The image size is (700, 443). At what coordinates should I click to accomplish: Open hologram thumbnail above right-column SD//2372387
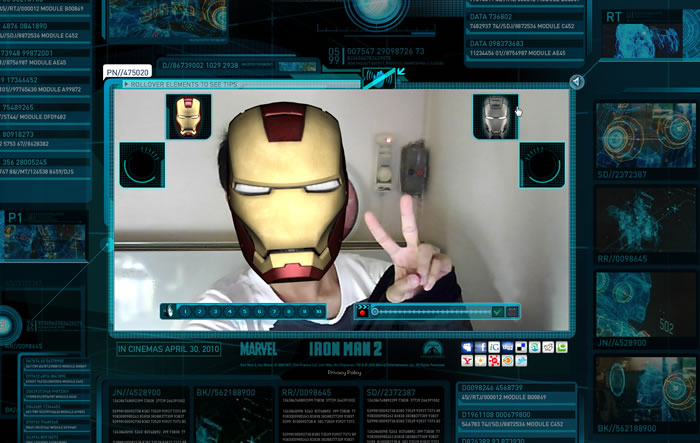(x=646, y=135)
